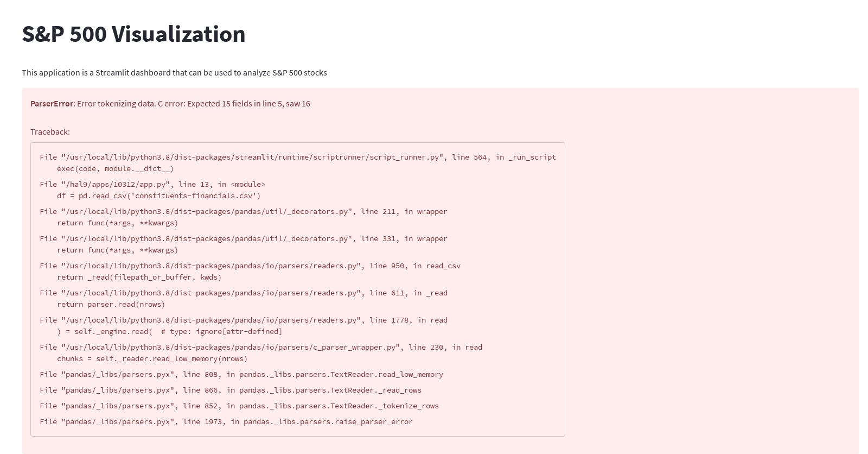Click the readers.py line 950 read_csv entry
The width and height of the screenshot is (868, 454).
tap(250, 266)
